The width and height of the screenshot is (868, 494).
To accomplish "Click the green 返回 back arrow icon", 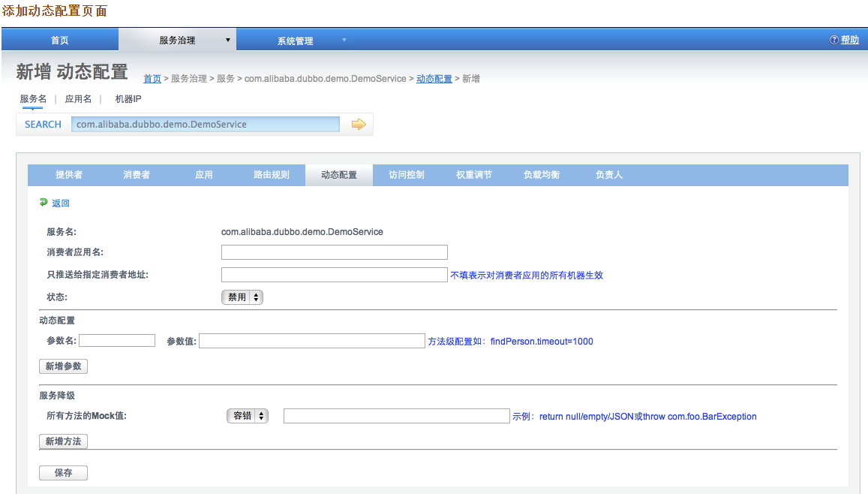I will coord(44,203).
